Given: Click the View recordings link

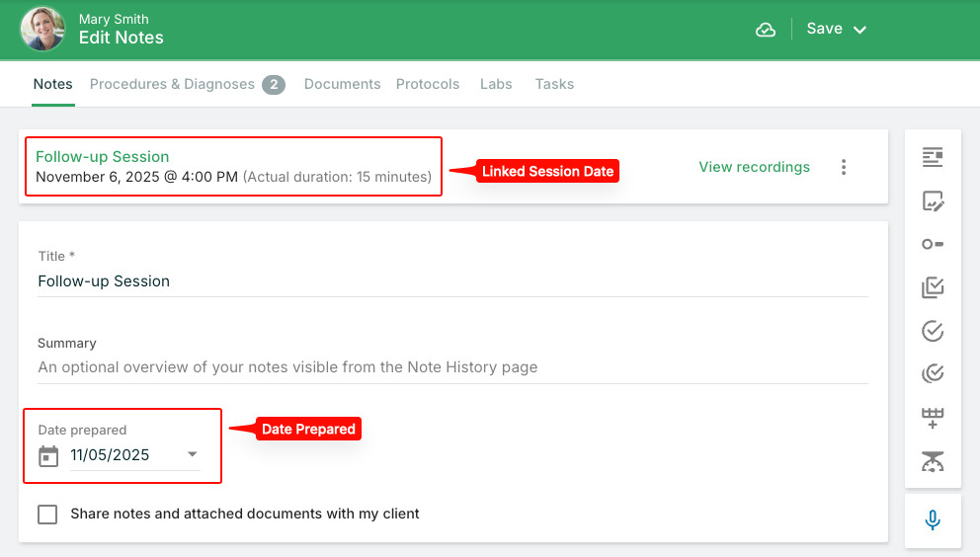Looking at the screenshot, I should click(754, 167).
